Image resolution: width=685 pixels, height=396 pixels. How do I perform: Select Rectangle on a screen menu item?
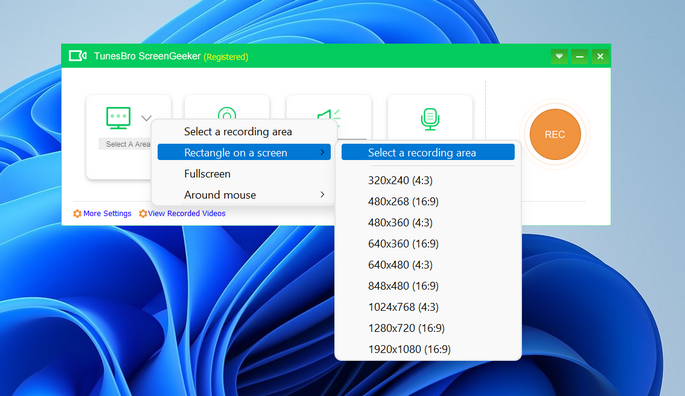(x=244, y=153)
